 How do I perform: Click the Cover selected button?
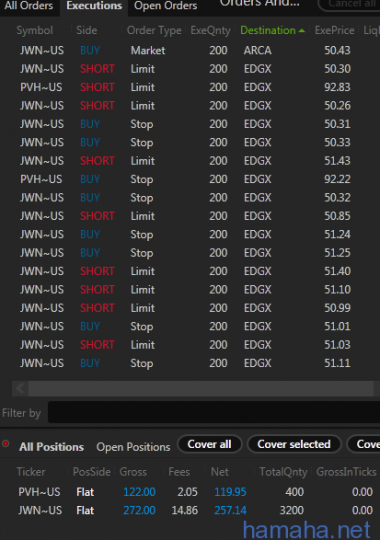coord(294,444)
